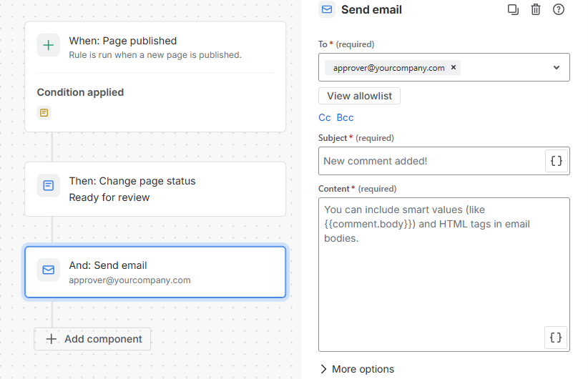Image resolution: width=588 pixels, height=379 pixels.
Task: Click the Add component button
Action: pos(92,339)
